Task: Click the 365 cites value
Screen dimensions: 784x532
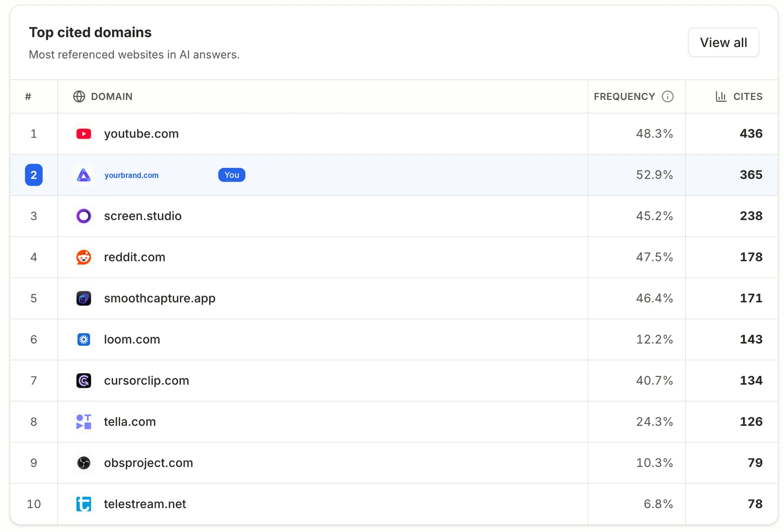Action: pyautogui.click(x=751, y=175)
